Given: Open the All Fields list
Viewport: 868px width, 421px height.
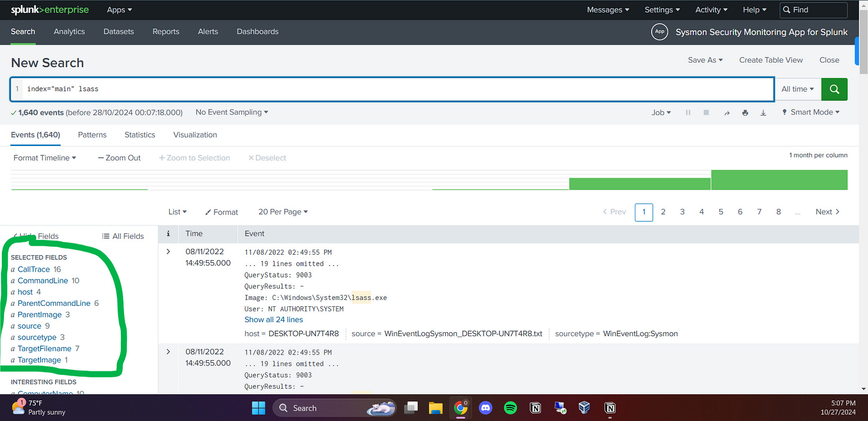Looking at the screenshot, I should tap(123, 236).
